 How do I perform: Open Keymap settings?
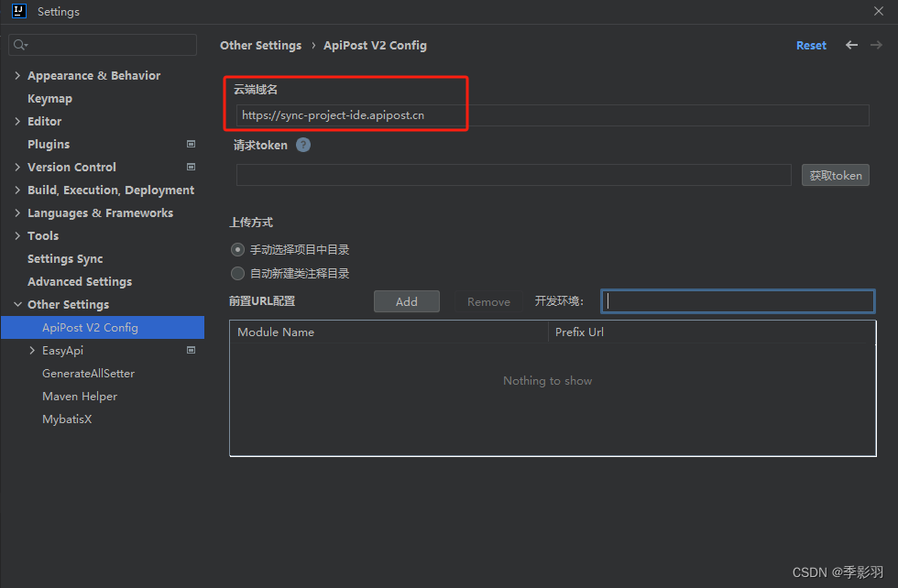49,99
